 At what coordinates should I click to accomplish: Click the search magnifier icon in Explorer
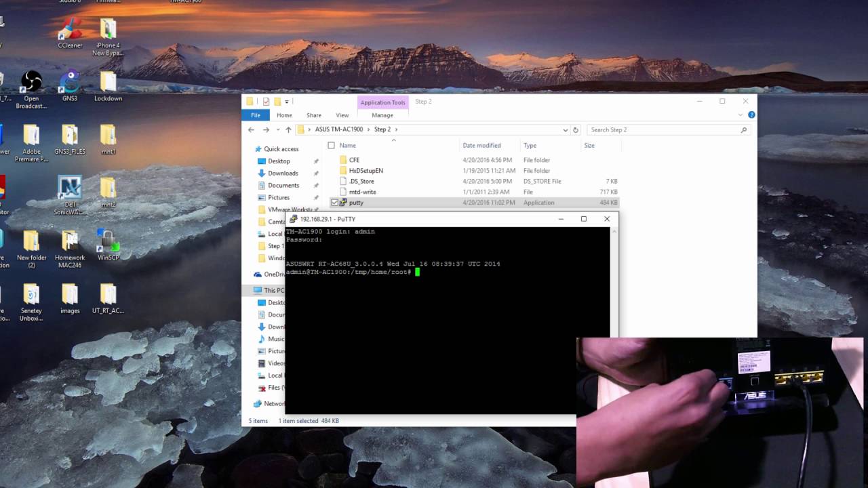click(744, 129)
